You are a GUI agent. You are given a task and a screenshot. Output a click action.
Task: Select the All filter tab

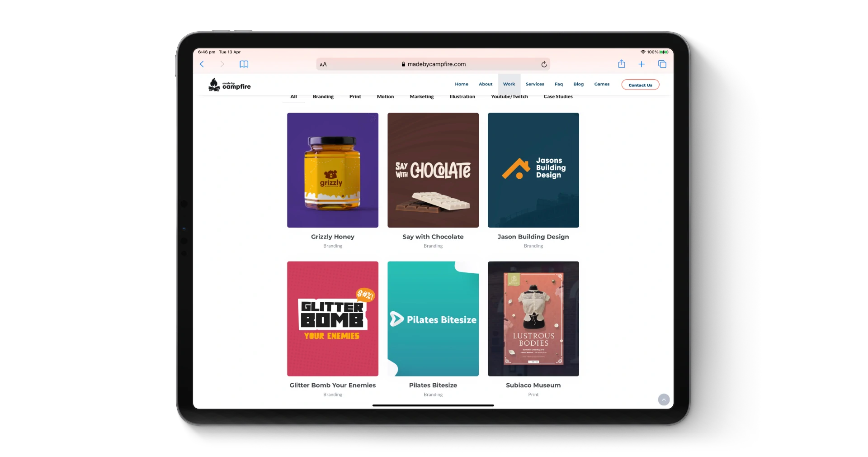click(x=294, y=97)
